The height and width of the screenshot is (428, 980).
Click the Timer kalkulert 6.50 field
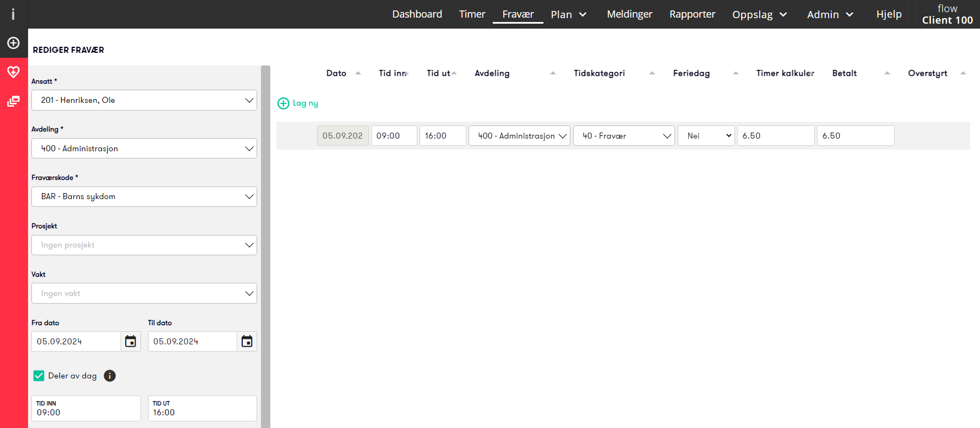(776, 136)
